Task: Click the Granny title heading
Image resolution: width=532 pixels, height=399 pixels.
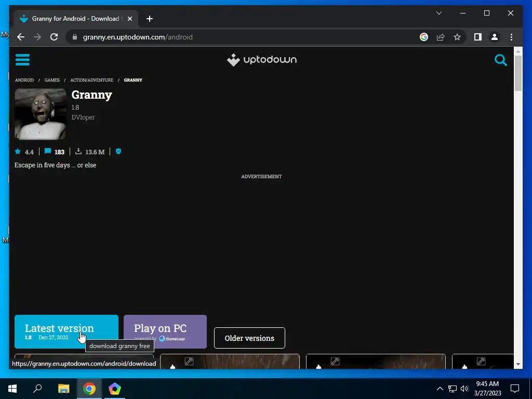Action: 91,95
